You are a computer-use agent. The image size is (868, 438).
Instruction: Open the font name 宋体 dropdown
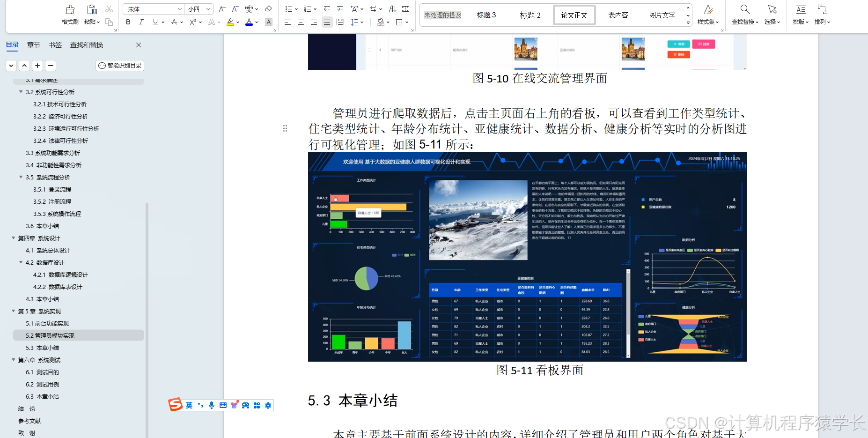pos(180,9)
